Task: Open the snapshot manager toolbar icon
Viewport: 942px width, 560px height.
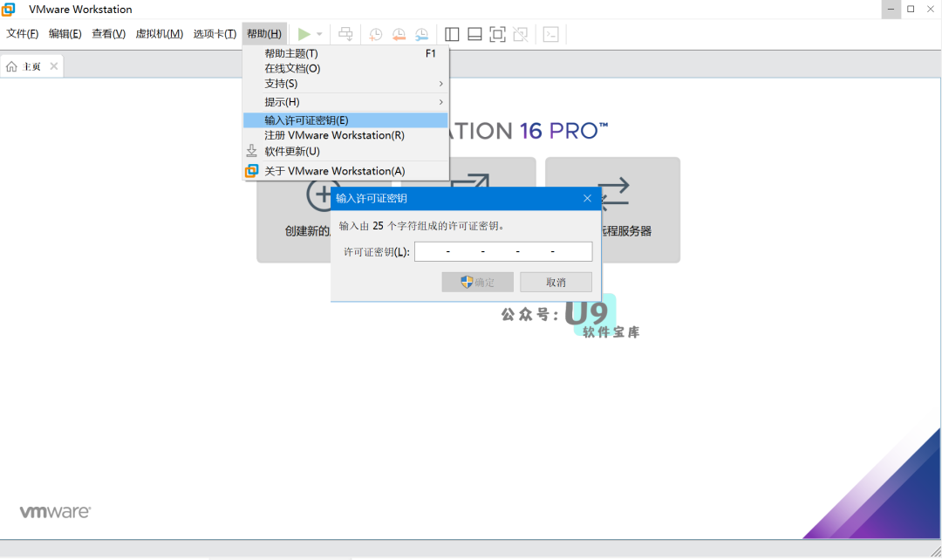Action: click(x=422, y=34)
